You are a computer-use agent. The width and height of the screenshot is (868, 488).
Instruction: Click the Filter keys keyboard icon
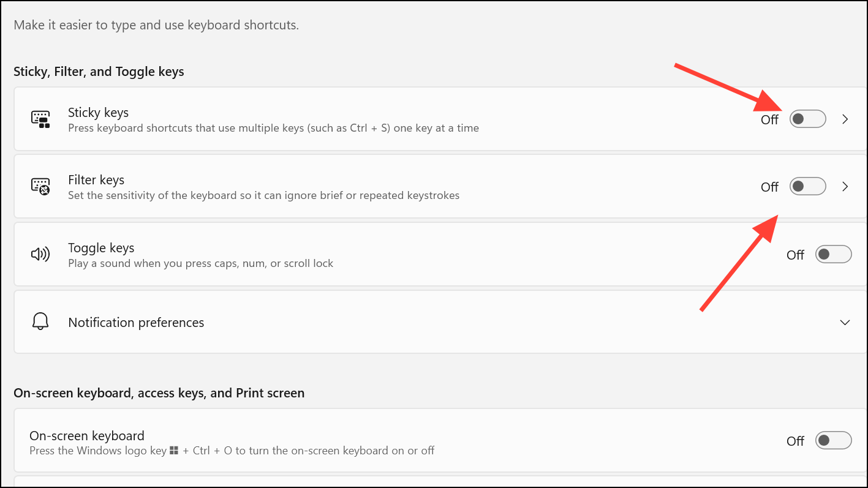(40, 187)
